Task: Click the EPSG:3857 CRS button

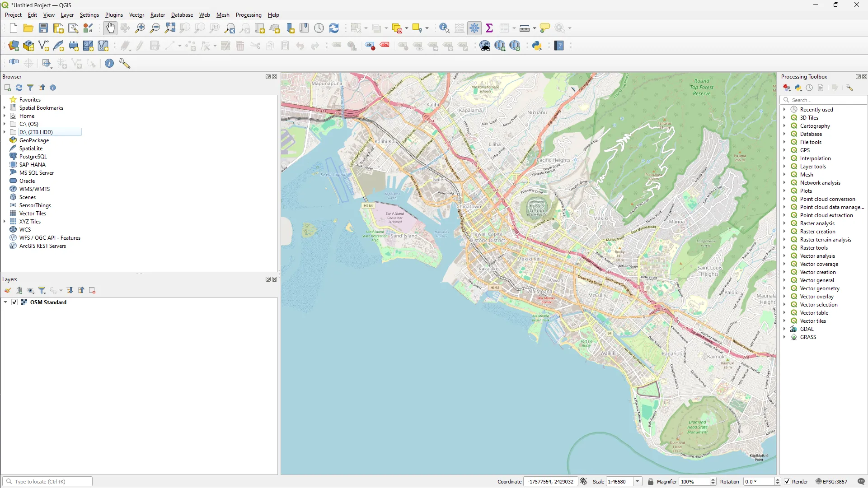Action: pos(831,482)
